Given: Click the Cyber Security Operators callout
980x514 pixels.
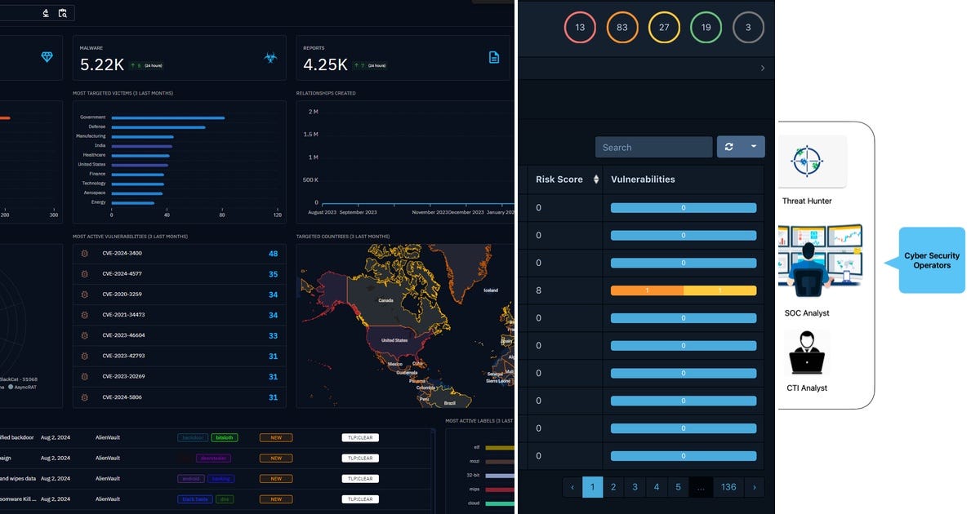Looking at the screenshot, I should pyautogui.click(x=932, y=260).
